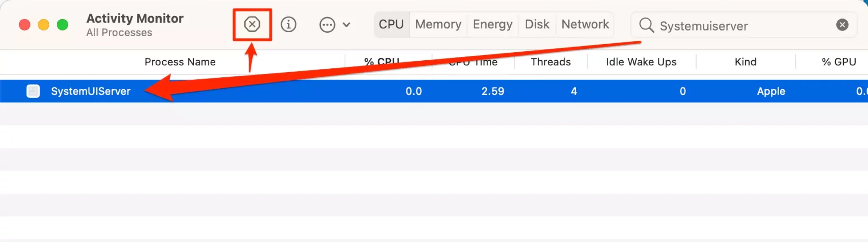Screen dimensions: 868x242
Task: Select the SystemUIServer process row
Action: (x=434, y=91)
